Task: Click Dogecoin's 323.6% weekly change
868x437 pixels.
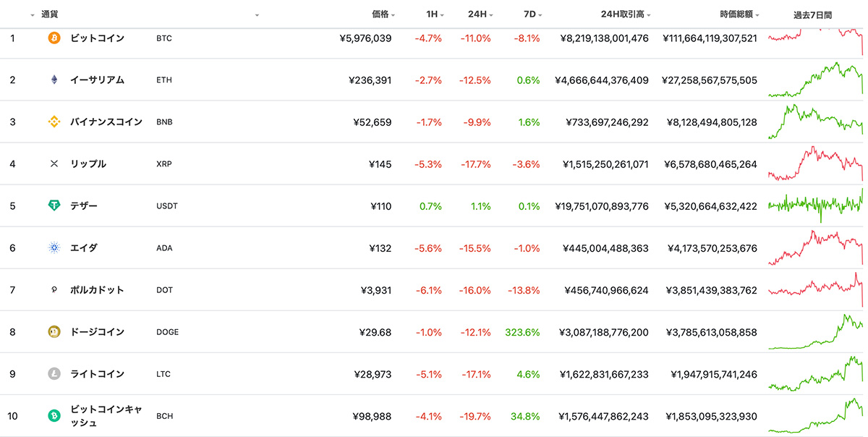Action: coord(523,331)
